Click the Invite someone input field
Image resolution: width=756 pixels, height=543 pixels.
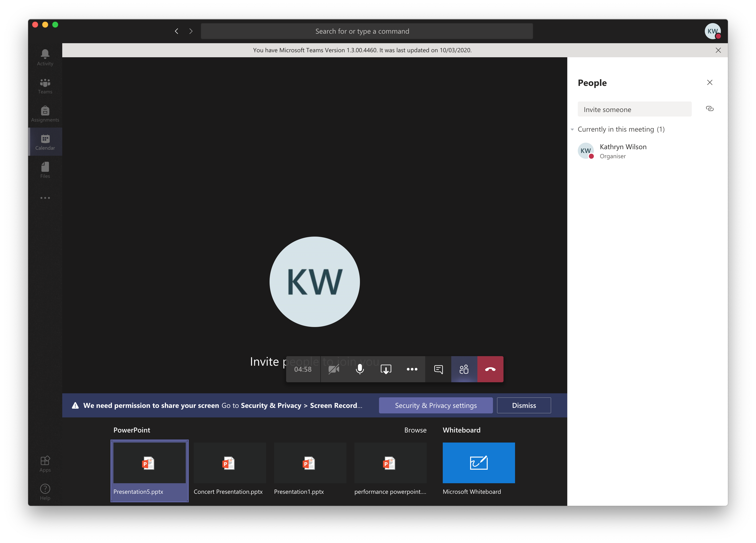tap(634, 110)
